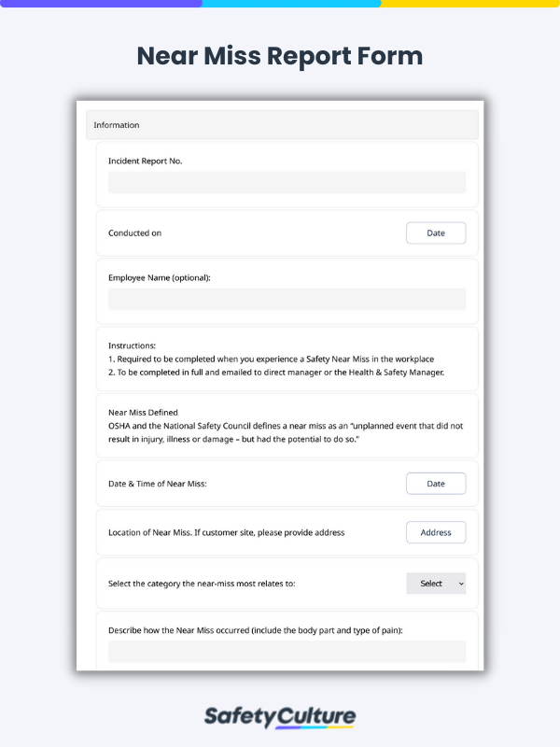Click the SafetyCulture logo

[x=280, y=717]
